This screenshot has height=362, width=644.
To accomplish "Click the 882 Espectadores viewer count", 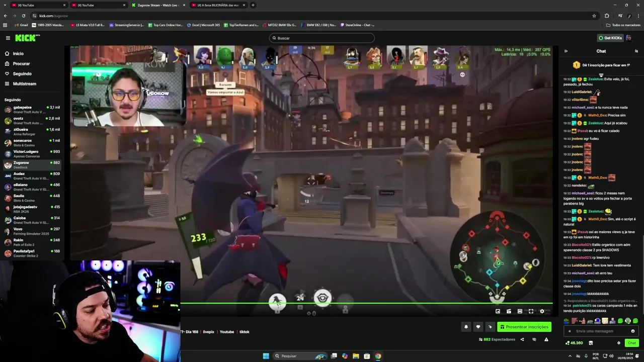I will tap(497, 339).
